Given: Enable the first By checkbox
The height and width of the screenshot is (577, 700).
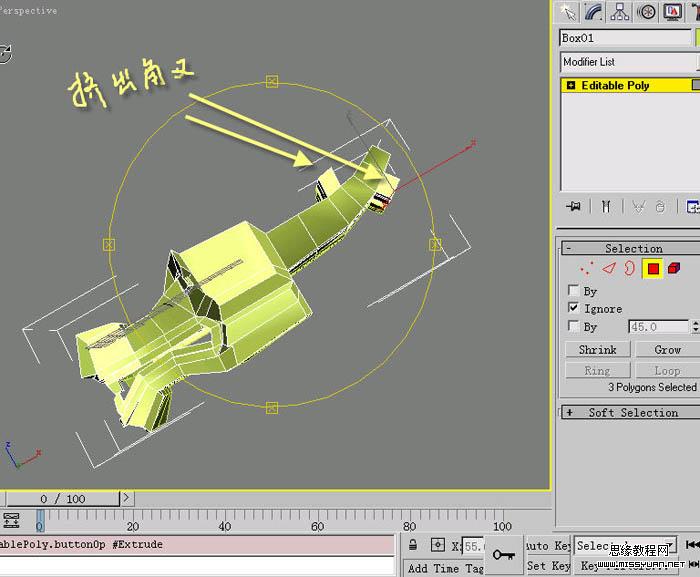Looking at the screenshot, I should coord(573,290).
